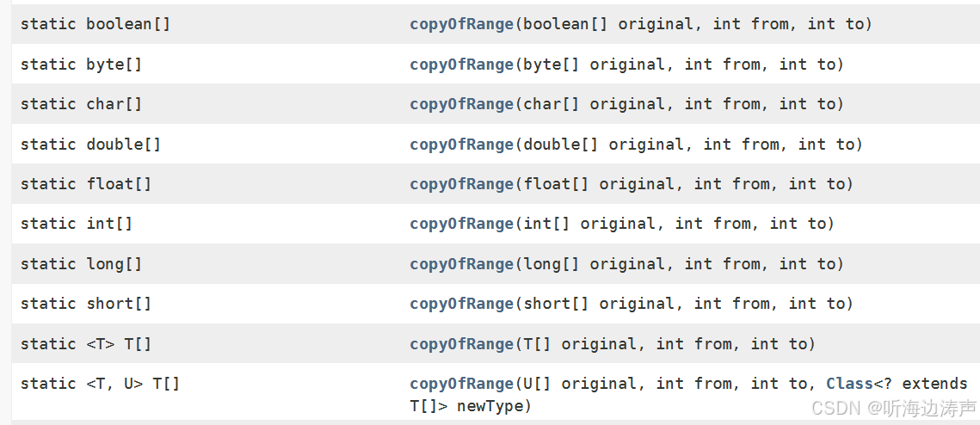The width and height of the screenshot is (980, 425).
Task: Select the 'static double[]' return type cell
Action: coord(90,145)
